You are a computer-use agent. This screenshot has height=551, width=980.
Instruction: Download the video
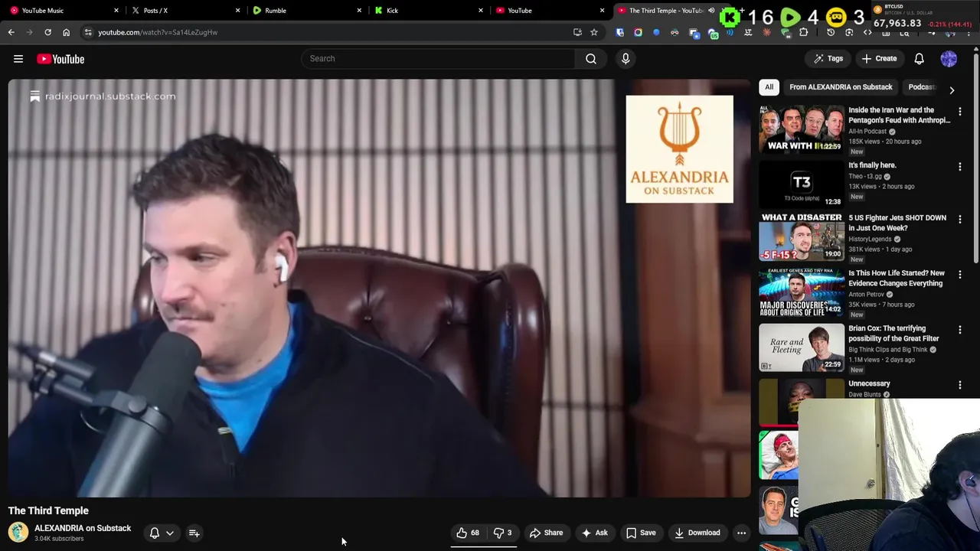click(x=697, y=533)
